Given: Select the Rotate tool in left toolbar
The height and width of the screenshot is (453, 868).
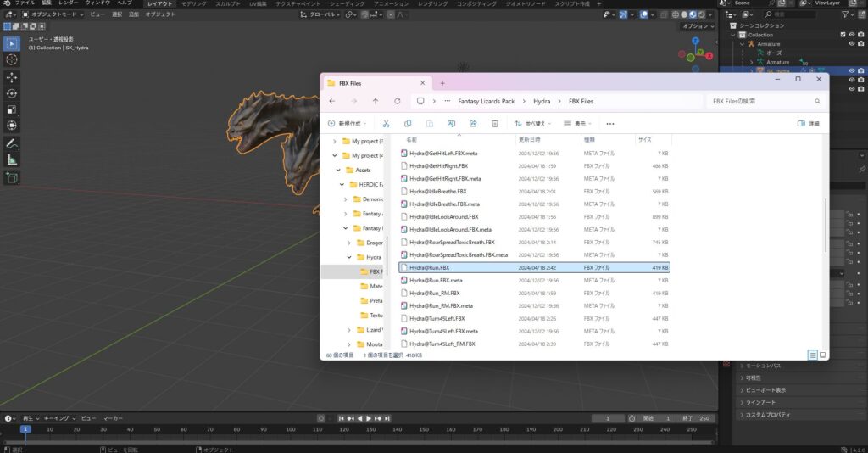Looking at the screenshot, I should 12,93.
